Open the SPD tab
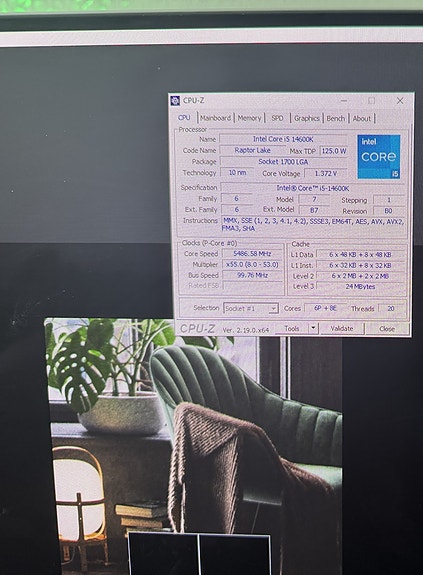Viewport: 423px width, 575px height. (x=277, y=118)
